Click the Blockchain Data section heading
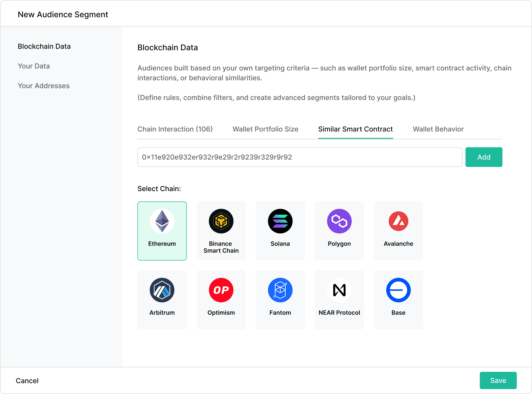The width and height of the screenshot is (532, 394). (167, 48)
